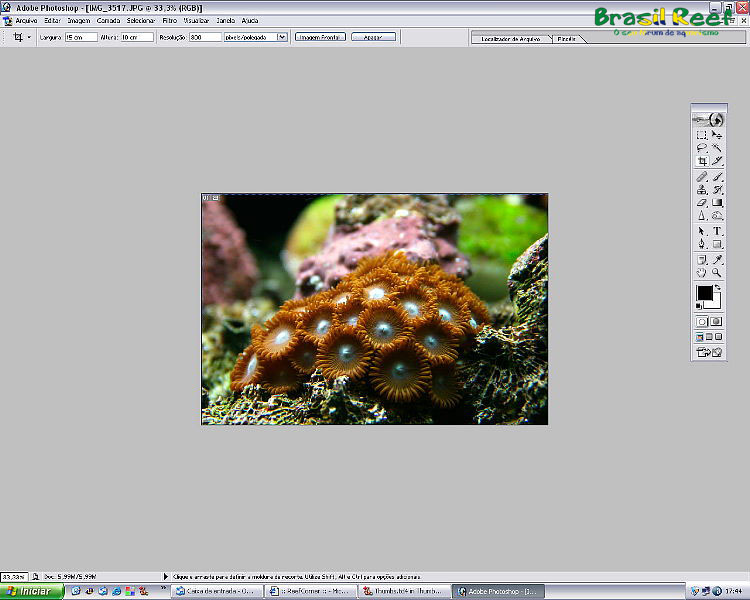Switch to Standard edit mode
The width and height of the screenshot is (750, 600).
point(702,322)
